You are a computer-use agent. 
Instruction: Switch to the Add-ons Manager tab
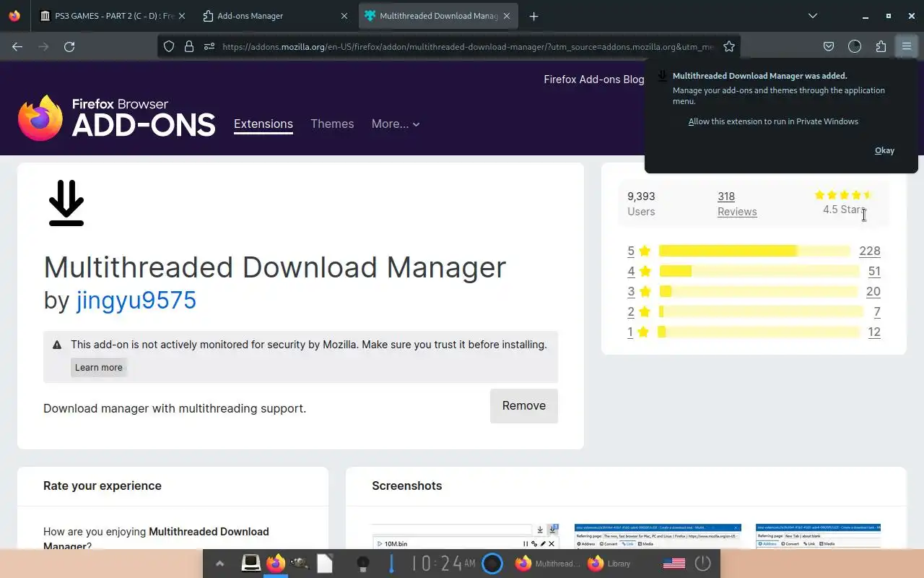point(274,16)
